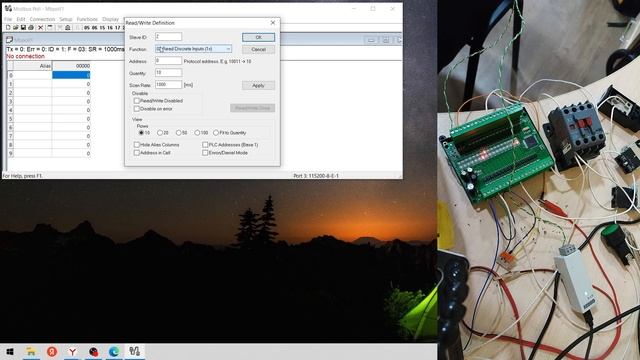Tick the Address in Cell checkbox
Viewport: 640px width, 360px height.
137,153
